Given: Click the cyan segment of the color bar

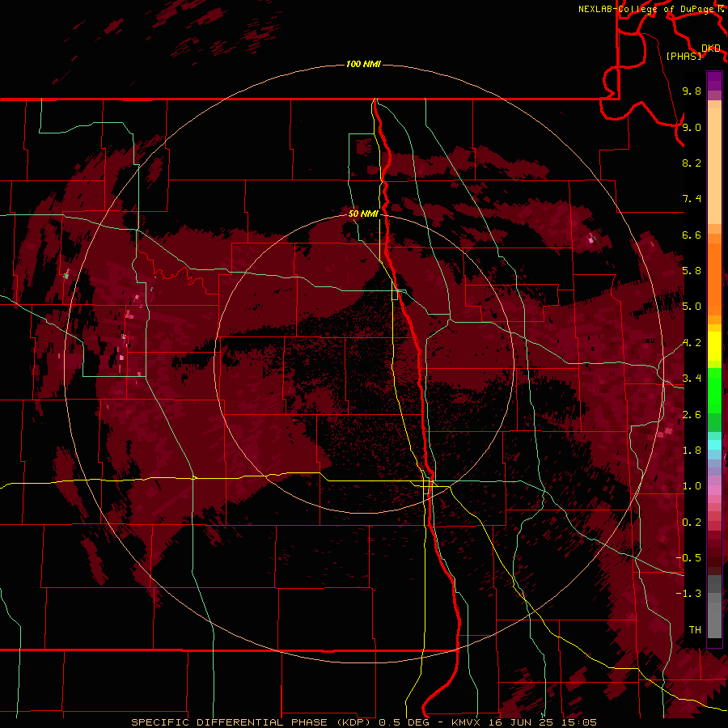Looking at the screenshot, I should [714, 445].
